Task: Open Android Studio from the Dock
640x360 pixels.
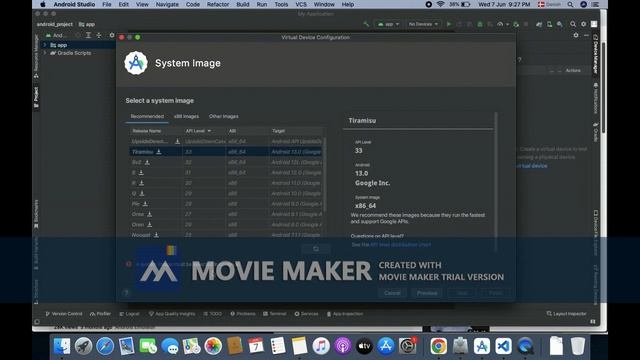Action: tap(482, 346)
